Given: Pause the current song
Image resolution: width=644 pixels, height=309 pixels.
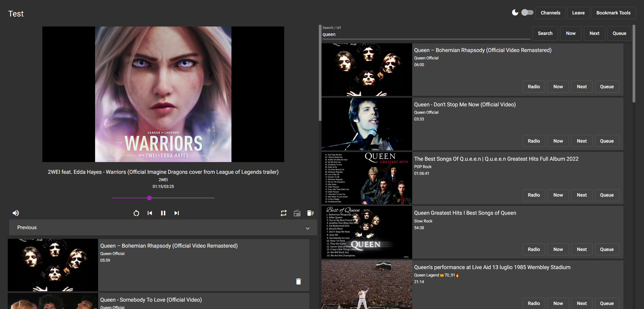Looking at the screenshot, I should pos(163,213).
